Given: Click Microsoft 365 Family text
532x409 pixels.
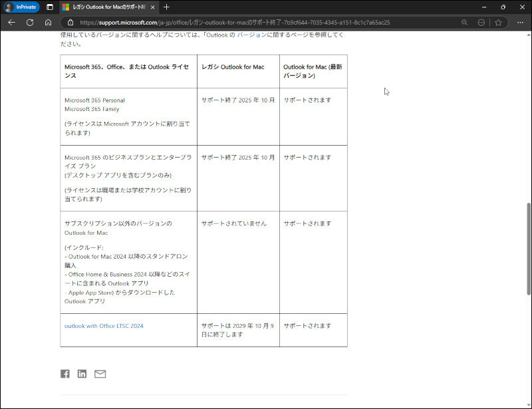Looking at the screenshot, I should coord(92,109).
